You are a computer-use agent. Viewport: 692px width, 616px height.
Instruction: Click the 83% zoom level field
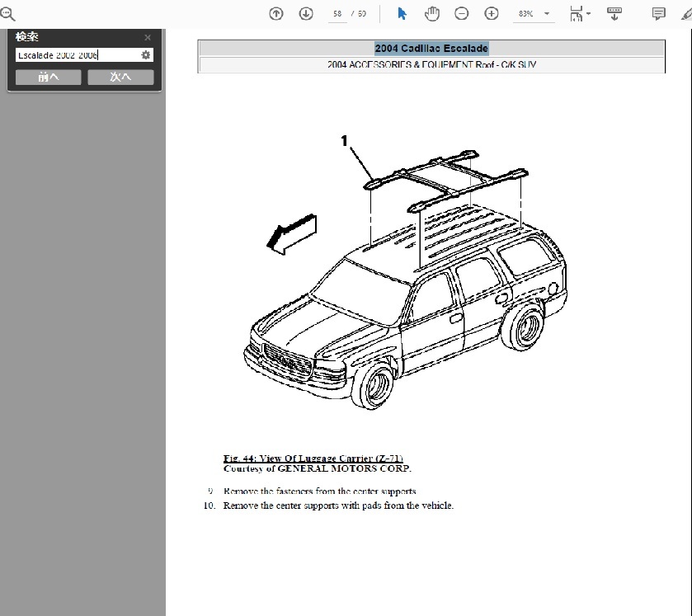(526, 14)
